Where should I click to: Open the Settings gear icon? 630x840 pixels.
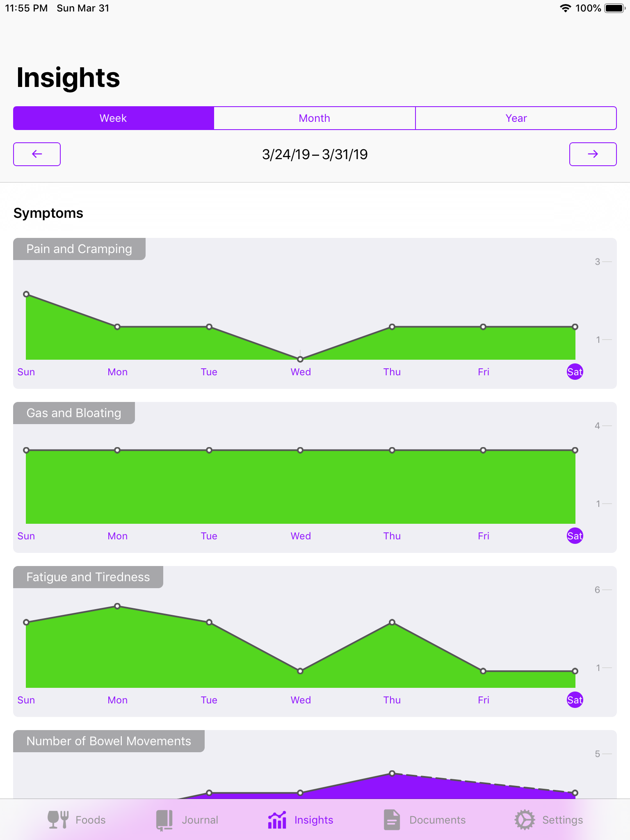click(525, 819)
